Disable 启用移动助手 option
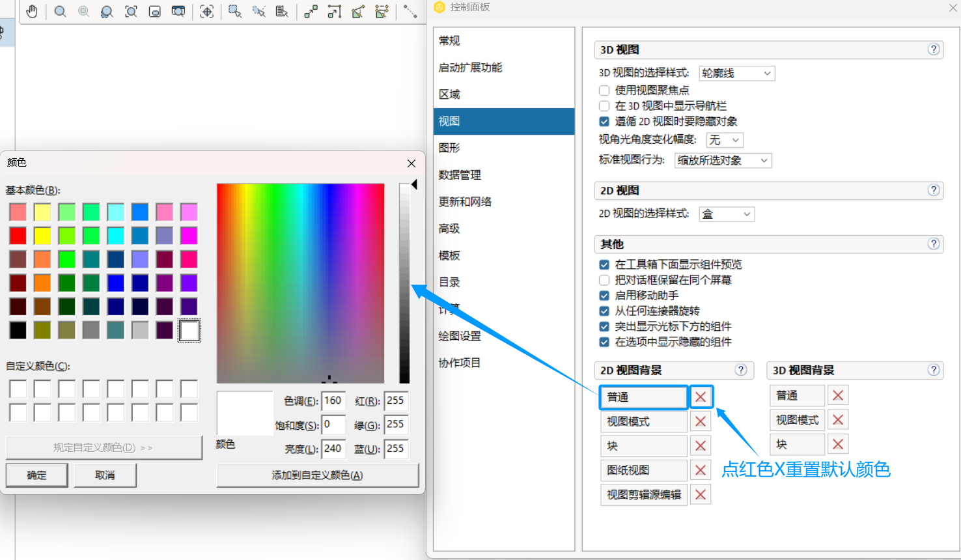The width and height of the screenshot is (961, 560). pyautogui.click(x=604, y=296)
